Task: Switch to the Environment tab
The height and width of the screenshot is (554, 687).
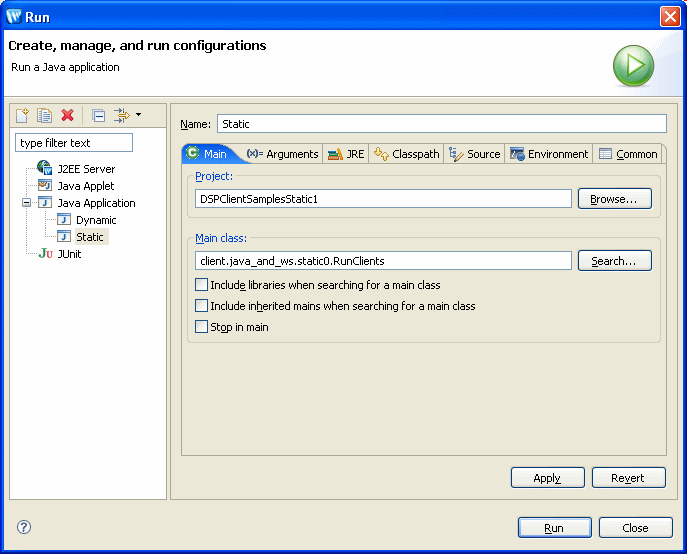Action: 549,154
